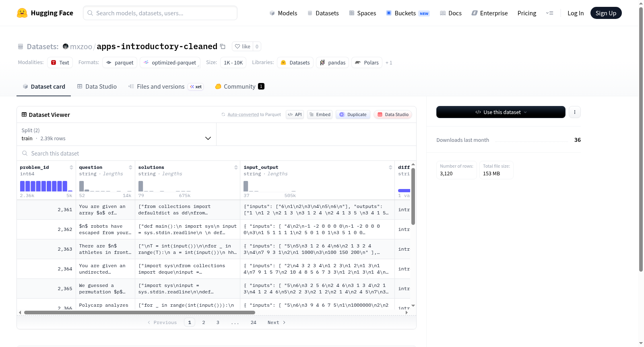Open the Use this dataset dropdown
Screen dimensions: 644x347
(x=501, y=112)
